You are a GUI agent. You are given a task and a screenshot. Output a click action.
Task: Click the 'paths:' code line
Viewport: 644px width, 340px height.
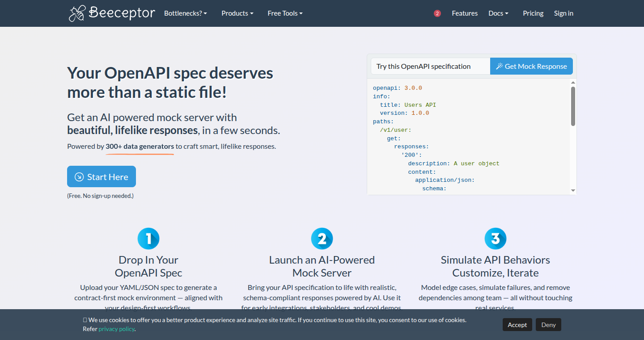383,122
